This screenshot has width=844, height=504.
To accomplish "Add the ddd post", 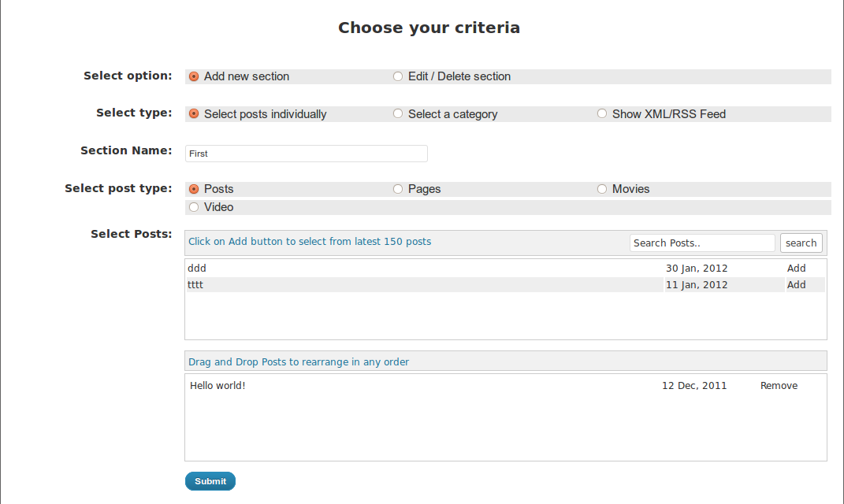I will tap(796, 268).
